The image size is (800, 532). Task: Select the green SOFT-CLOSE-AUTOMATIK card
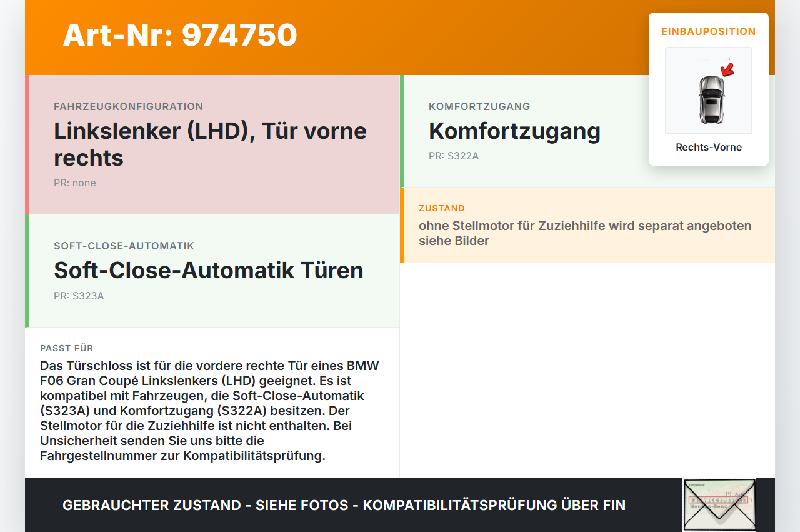[x=212, y=270]
